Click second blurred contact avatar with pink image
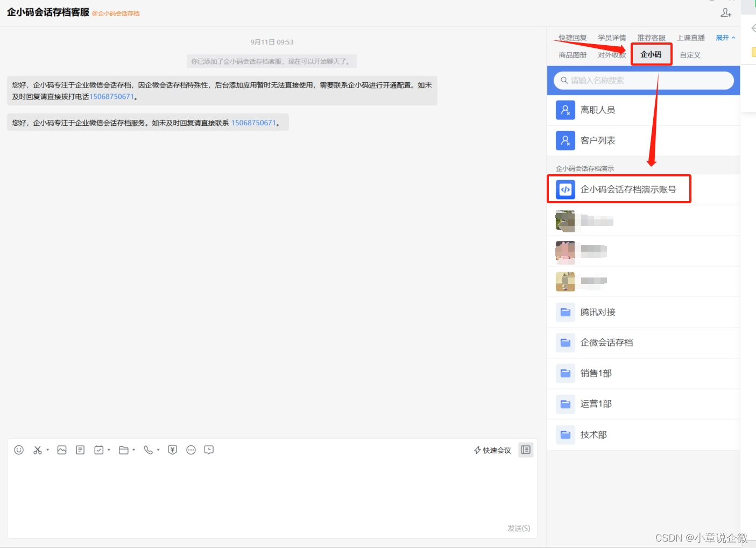756x548 pixels. tap(565, 252)
